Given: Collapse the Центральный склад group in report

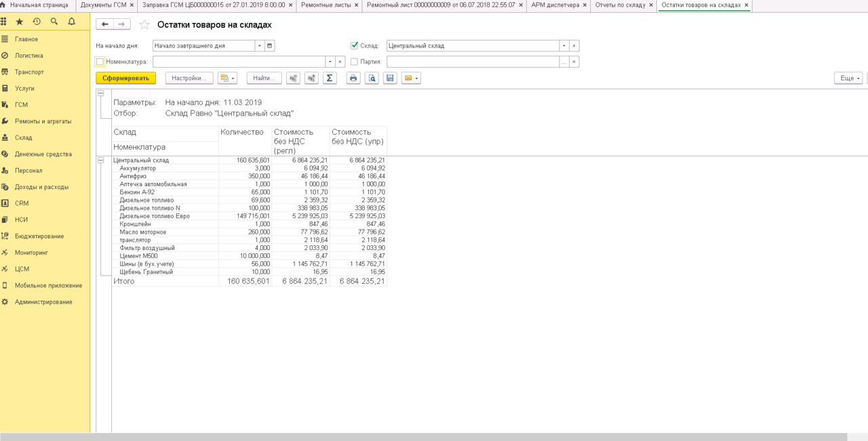Looking at the screenshot, I should (x=101, y=161).
